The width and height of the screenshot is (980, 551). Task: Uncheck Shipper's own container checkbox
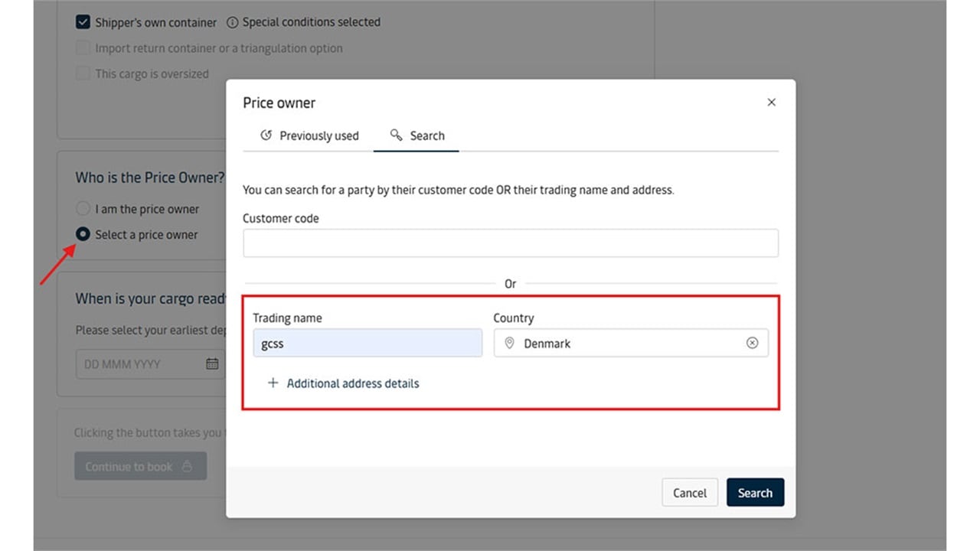(83, 22)
